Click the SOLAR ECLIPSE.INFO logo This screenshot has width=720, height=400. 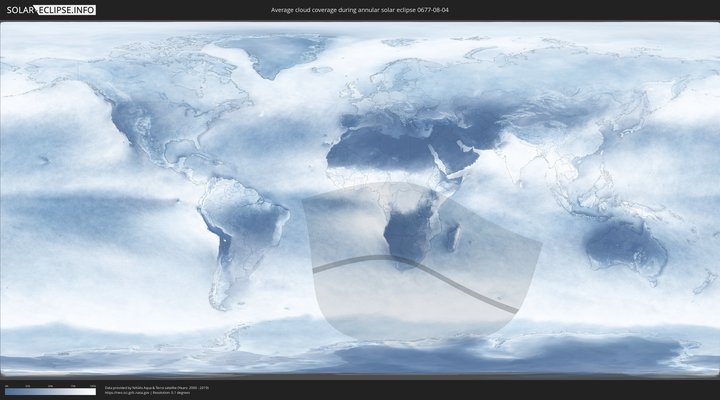(x=50, y=9)
